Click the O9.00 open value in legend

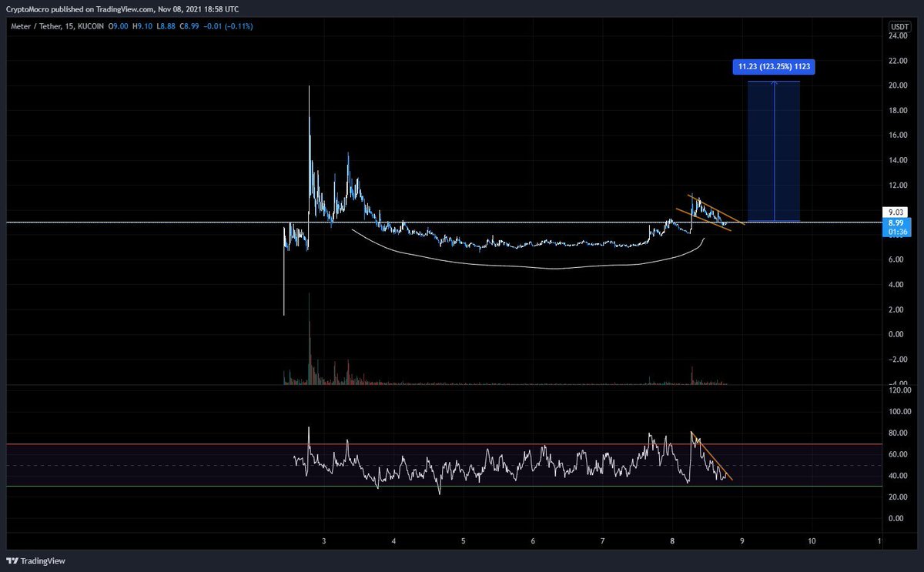point(118,26)
